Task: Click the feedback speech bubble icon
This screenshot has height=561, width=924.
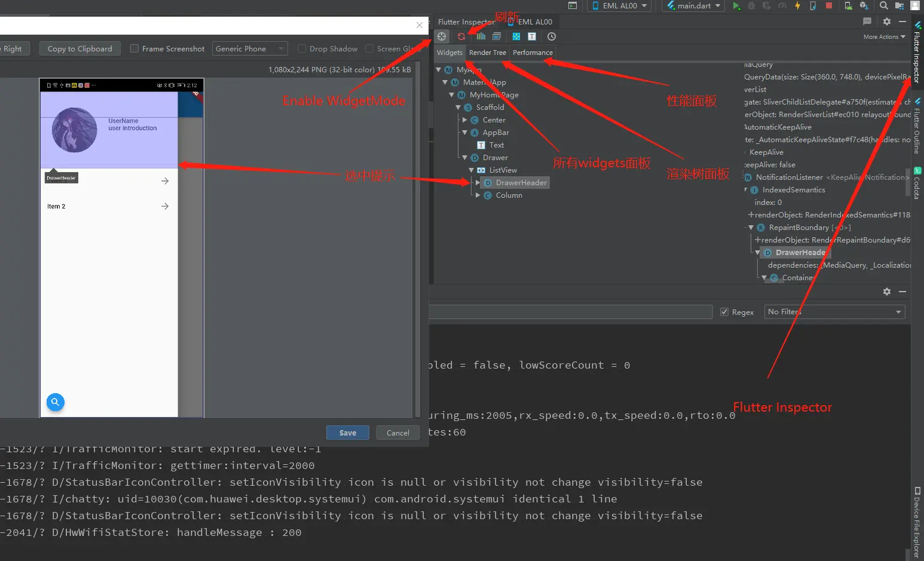Action: tap(867, 22)
